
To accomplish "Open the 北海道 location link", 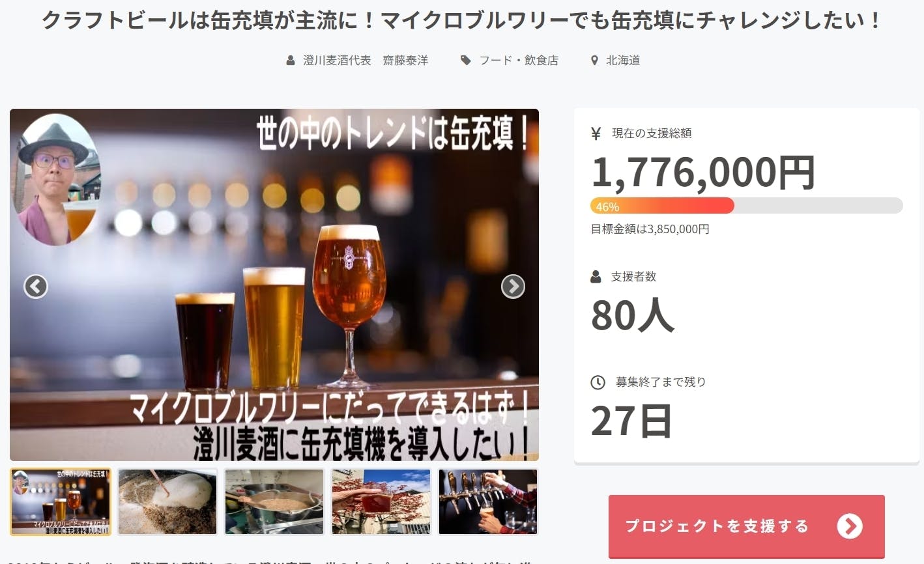I will [x=623, y=61].
